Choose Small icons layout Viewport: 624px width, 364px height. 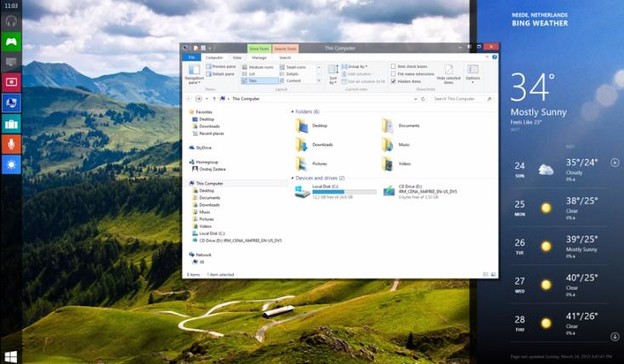[x=293, y=67]
